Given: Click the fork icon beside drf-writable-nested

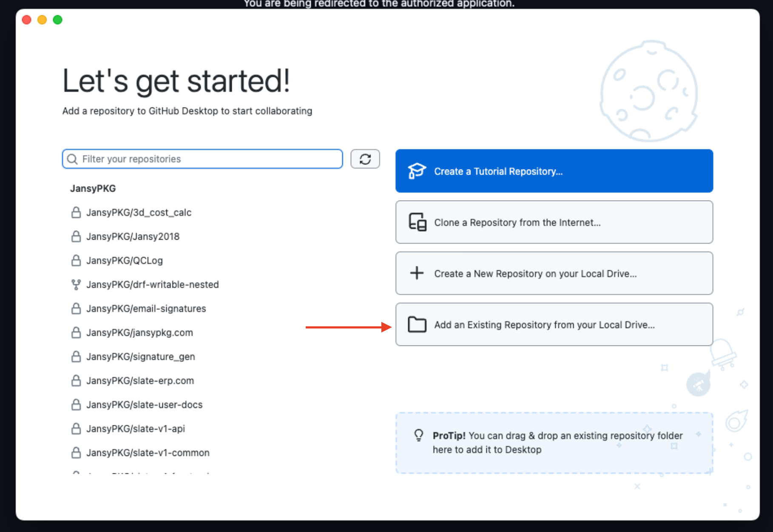Looking at the screenshot, I should pos(76,285).
